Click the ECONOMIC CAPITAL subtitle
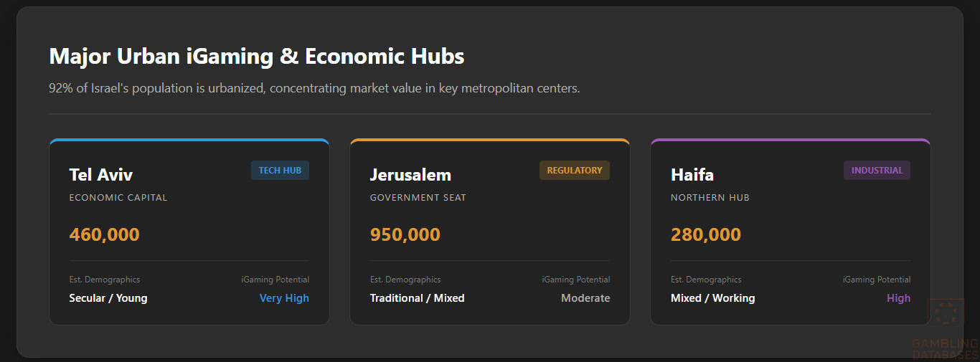980x362 pixels. [118, 198]
